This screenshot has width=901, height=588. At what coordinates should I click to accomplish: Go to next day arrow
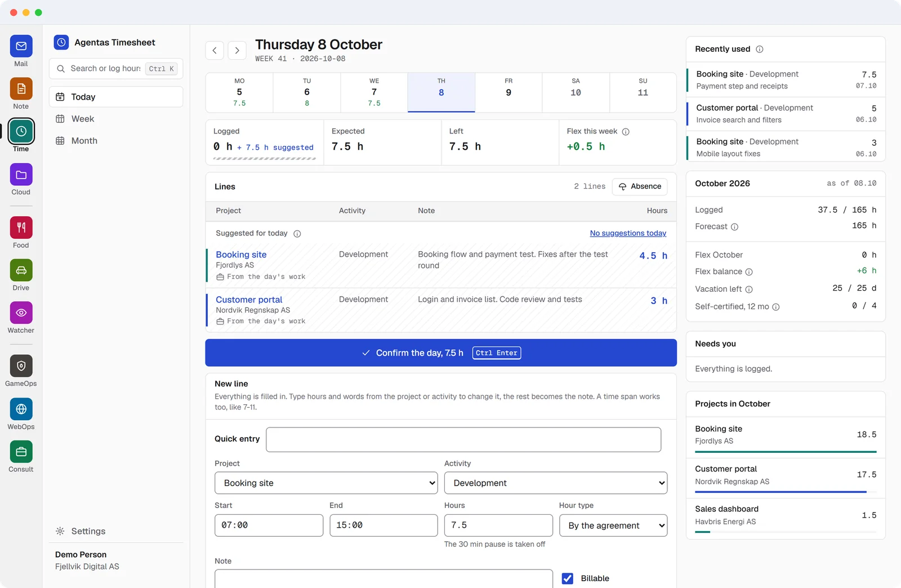point(237,50)
